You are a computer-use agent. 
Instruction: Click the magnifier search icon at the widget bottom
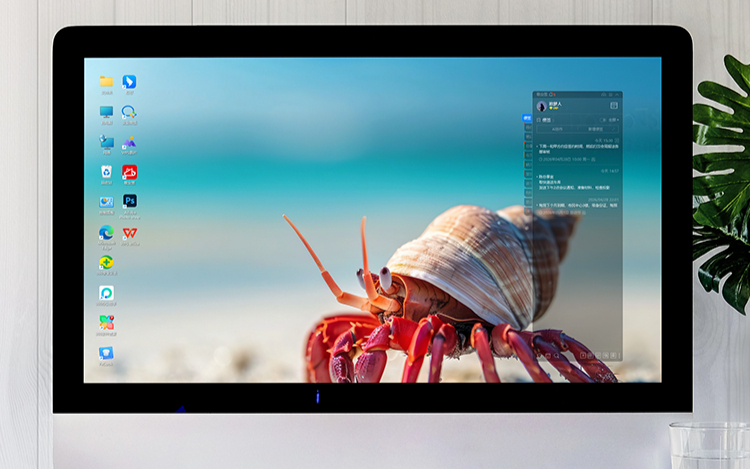(x=556, y=356)
